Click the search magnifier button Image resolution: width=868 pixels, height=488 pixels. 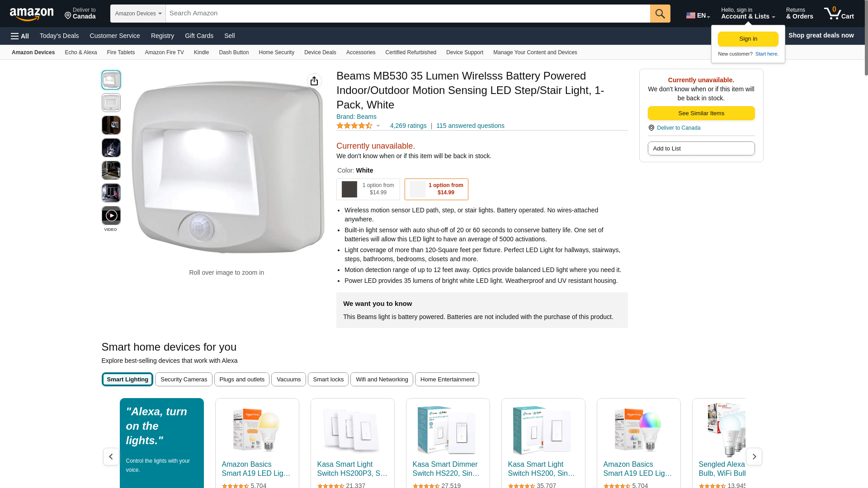(660, 14)
